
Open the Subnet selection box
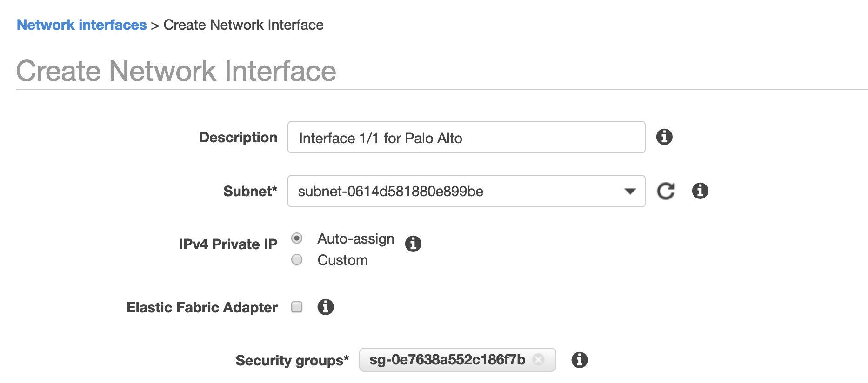[456, 191]
